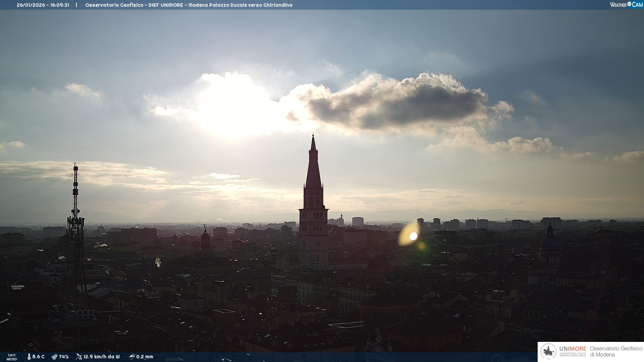This screenshot has height=362, width=644.
Task: Click the lens flare spot over the city
Action: coord(413,236)
